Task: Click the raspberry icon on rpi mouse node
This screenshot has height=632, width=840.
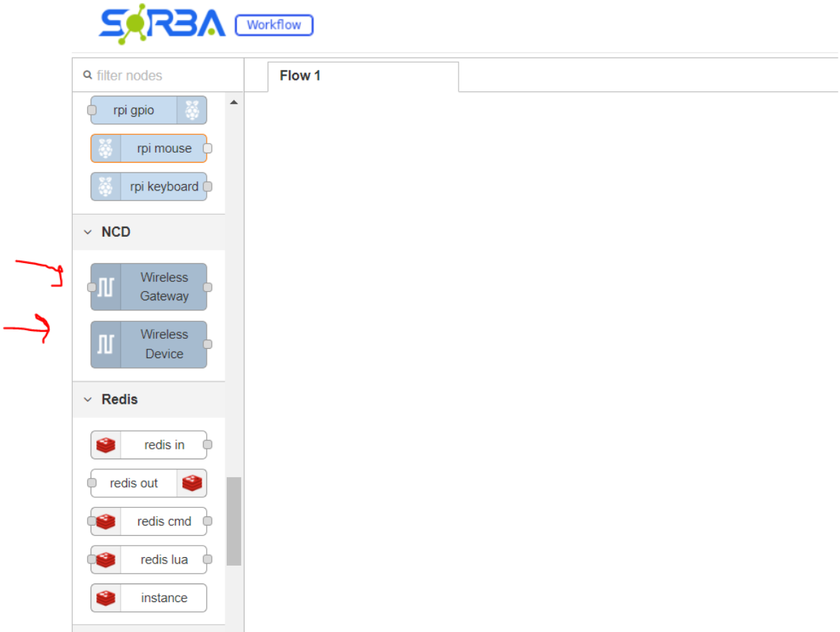Action: point(106,148)
